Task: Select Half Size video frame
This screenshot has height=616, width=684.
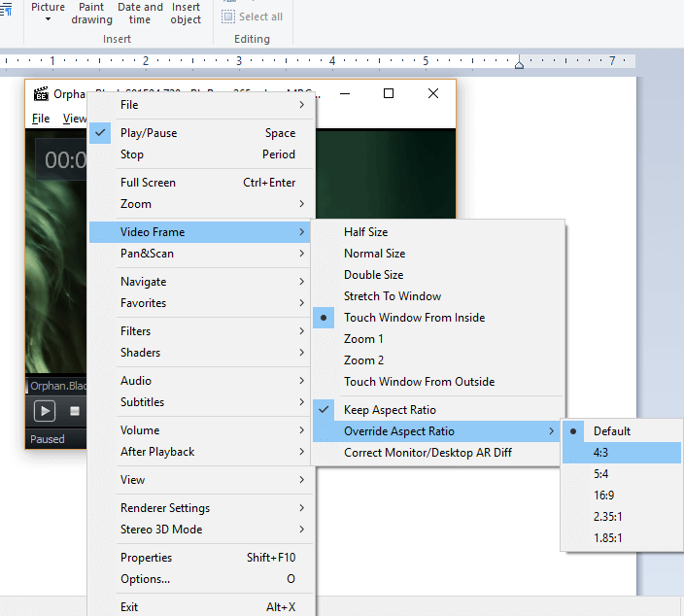Action: [x=438, y=232]
